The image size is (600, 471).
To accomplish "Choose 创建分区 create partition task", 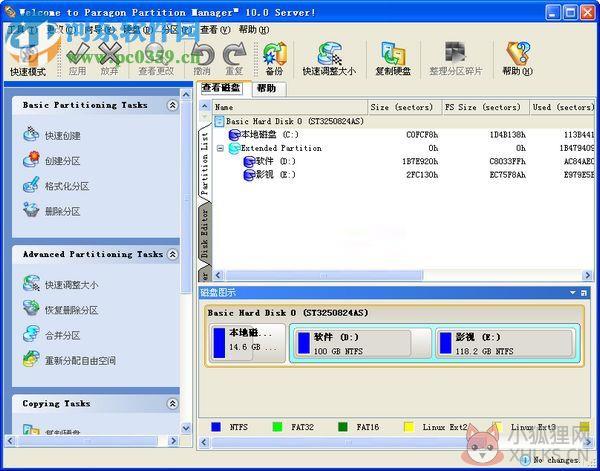I will point(52,160).
